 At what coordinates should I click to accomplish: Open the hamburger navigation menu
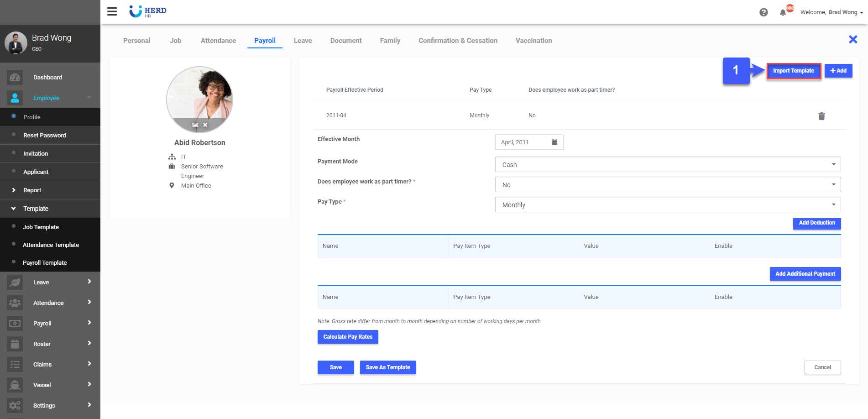(112, 11)
